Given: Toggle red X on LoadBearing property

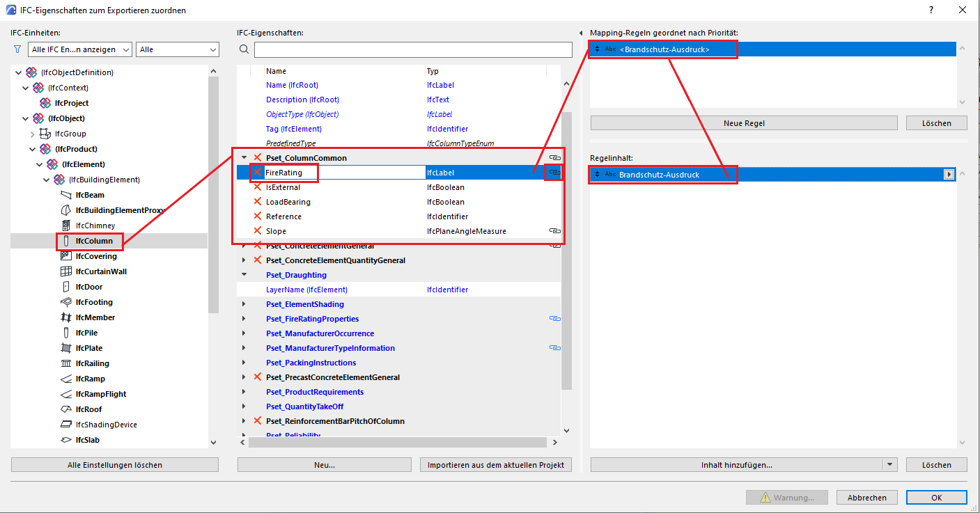Looking at the screenshot, I should 258,202.
